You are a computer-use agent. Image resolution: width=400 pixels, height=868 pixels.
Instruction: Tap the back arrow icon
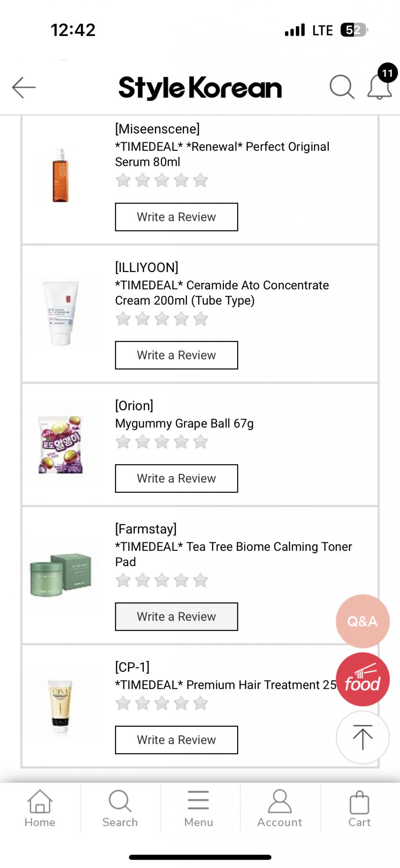(24, 87)
